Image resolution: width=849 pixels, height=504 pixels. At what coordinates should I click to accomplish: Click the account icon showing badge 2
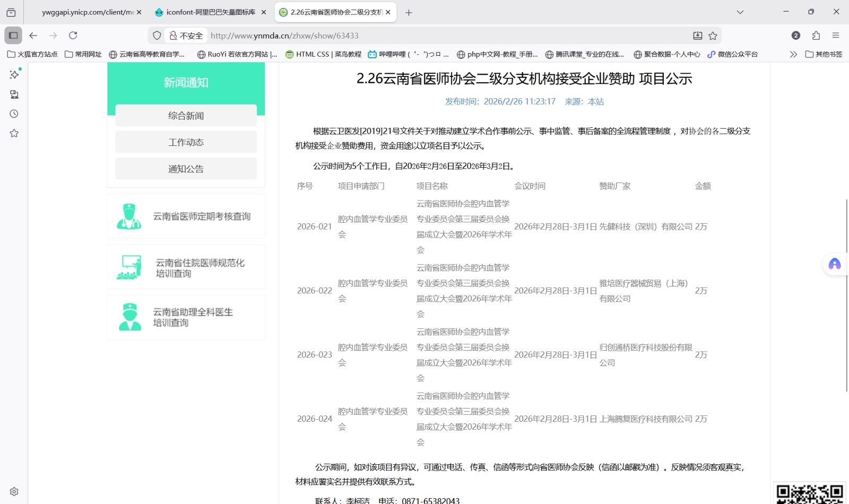(795, 36)
